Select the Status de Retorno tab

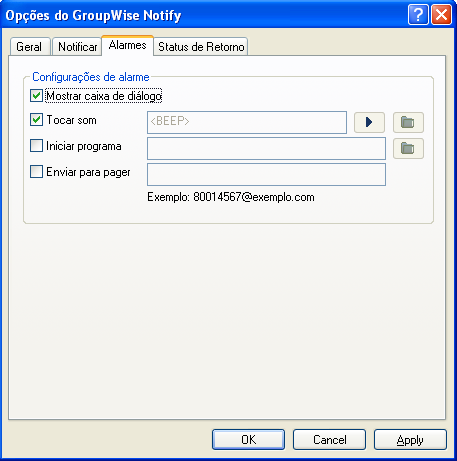pos(201,47)
